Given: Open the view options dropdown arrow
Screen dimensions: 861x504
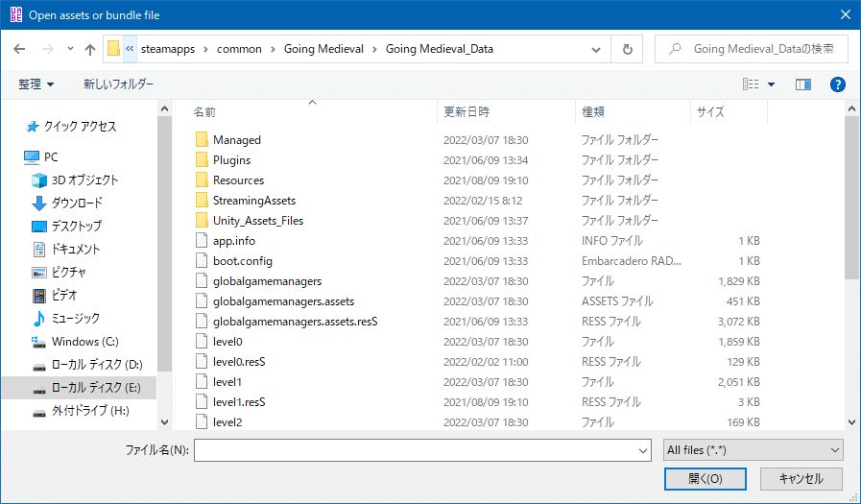Looking at the screenshot, I should [771, 84].
